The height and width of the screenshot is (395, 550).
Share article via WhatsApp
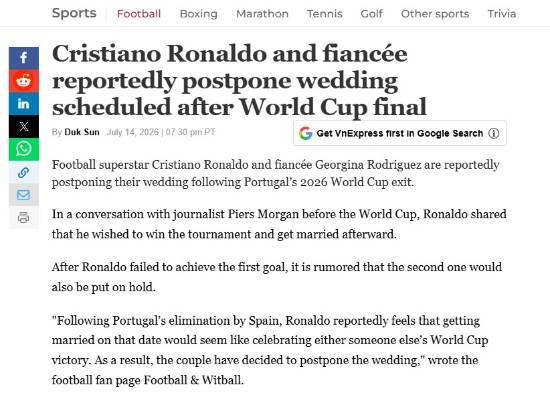pos(24,149)
